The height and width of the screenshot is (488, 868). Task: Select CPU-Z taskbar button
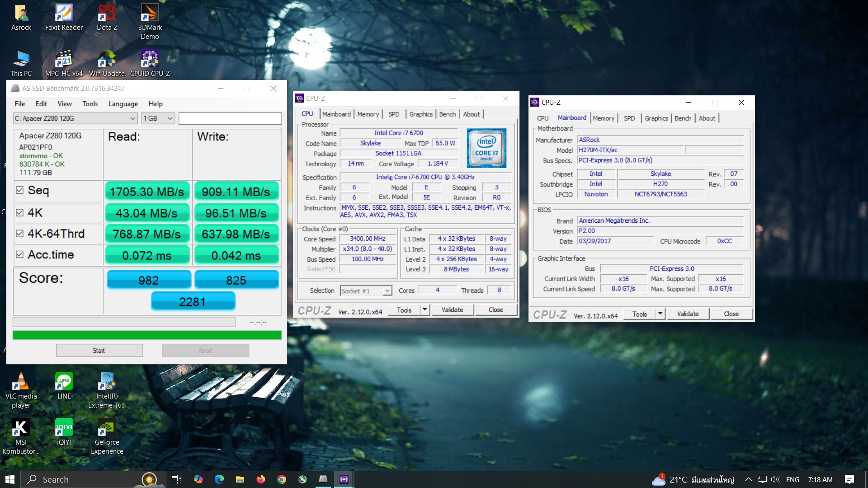click(344, 479)
